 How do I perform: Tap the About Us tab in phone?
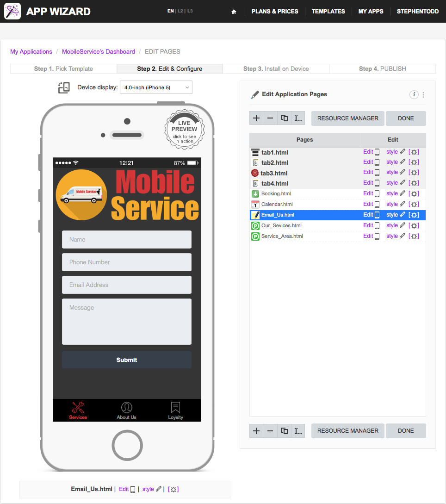(127, 411)
